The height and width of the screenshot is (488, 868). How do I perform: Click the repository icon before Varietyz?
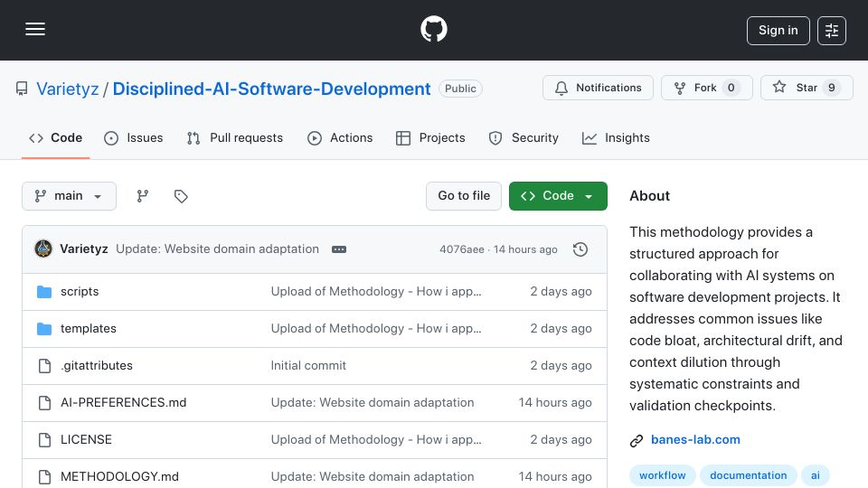22,89
